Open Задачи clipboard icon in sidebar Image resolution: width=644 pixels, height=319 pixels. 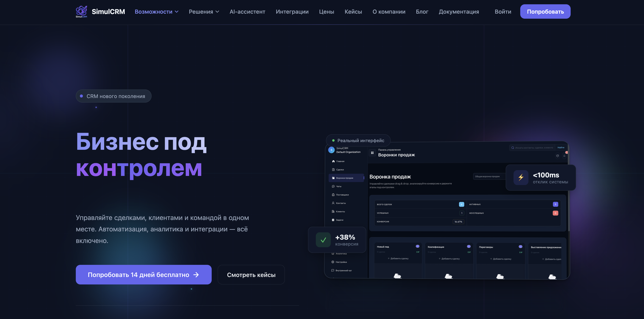coord(333,220)
